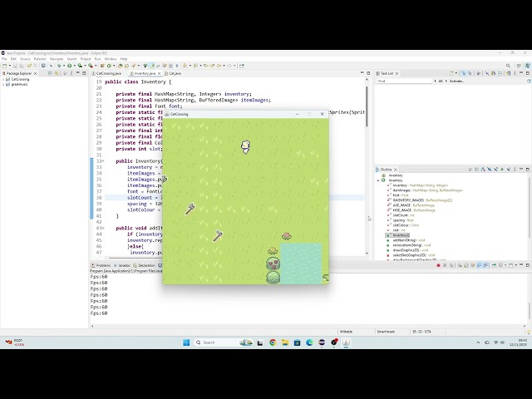Open the Open Console dropdown arrow
Viewport: 532px width, 399px height.
click(x=515, y=265)
